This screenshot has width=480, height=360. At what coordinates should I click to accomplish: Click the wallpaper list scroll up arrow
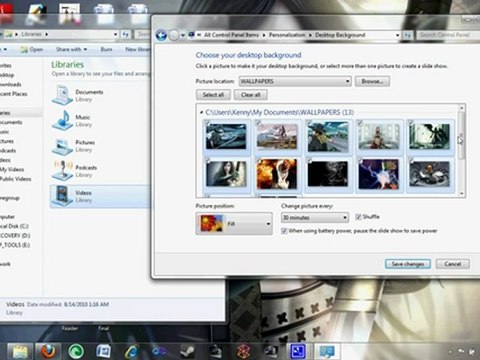pyautogui.click(x=462, y=108)
